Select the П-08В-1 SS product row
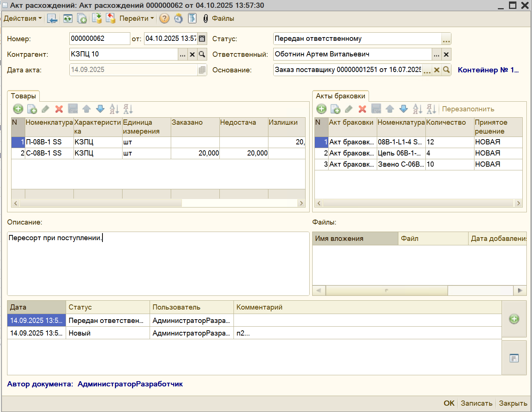 158,142
